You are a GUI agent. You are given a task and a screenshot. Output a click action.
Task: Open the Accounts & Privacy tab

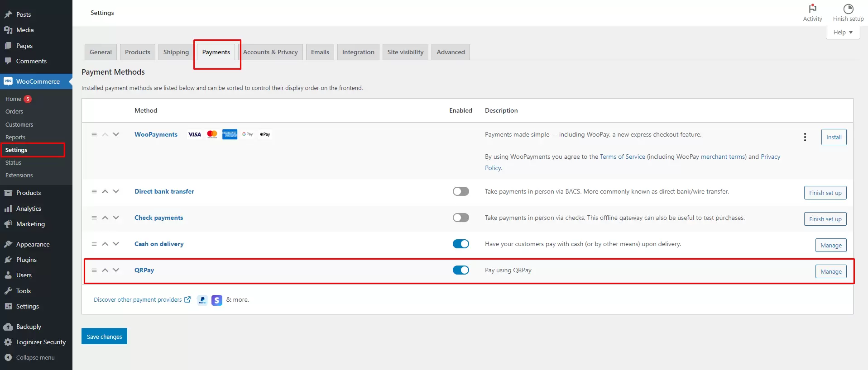click(270, 52)
